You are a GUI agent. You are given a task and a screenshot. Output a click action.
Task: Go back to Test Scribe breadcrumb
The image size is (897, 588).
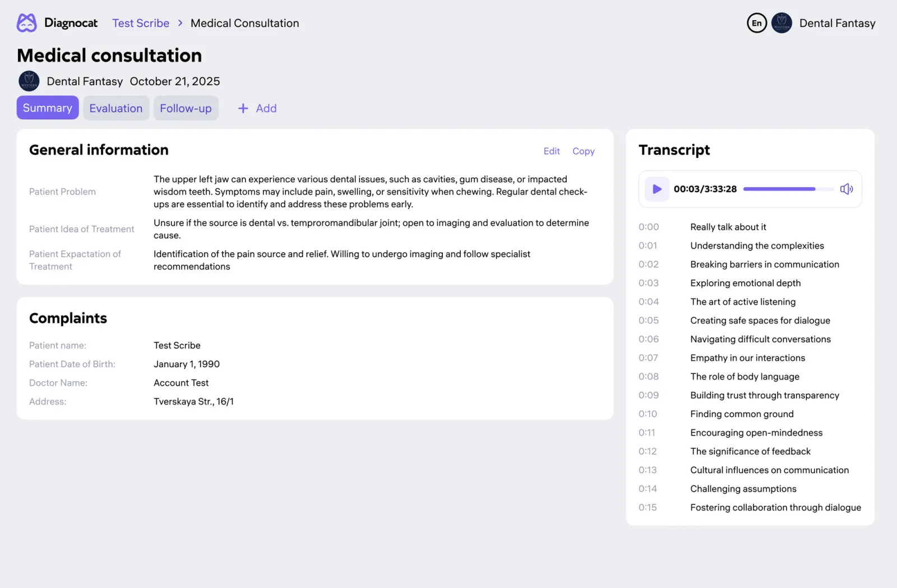[x=141, y=23]
